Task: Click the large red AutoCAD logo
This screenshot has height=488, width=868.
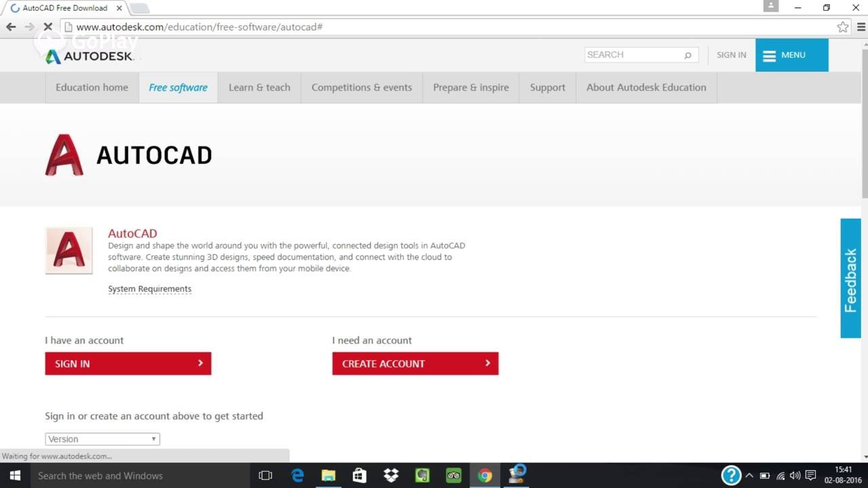Action: [64, 155]
